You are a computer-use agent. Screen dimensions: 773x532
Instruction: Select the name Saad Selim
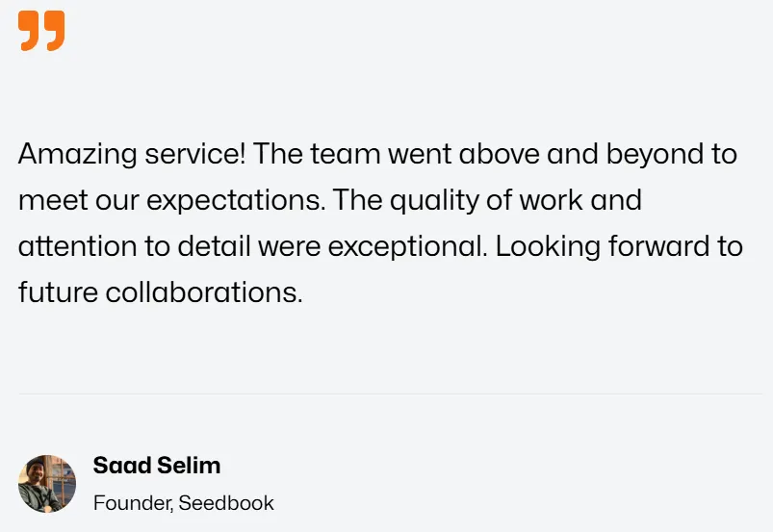click(157, 466)
